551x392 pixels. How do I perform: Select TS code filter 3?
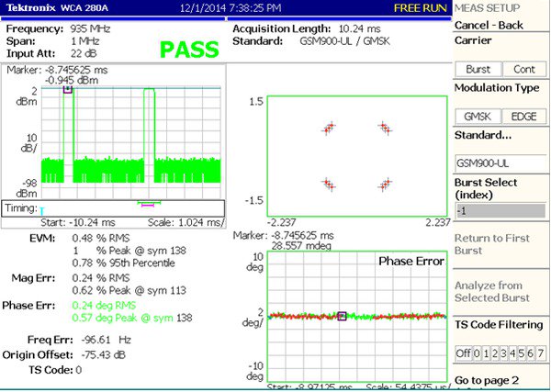coord(505,353)
